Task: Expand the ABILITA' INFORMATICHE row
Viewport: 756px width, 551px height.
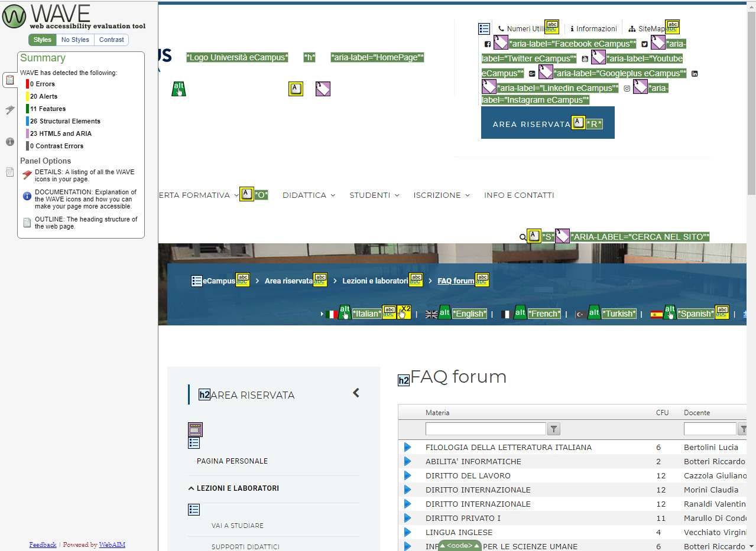Action: click(x=407, y=461)
